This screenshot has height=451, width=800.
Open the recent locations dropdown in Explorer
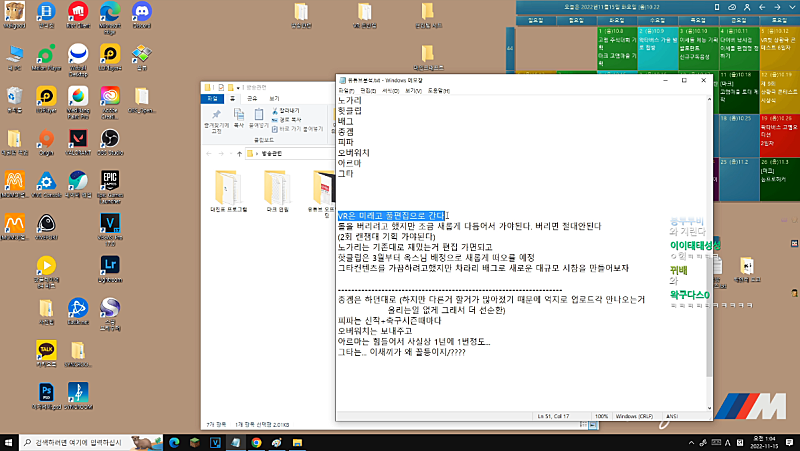click(x=230, y=154)
